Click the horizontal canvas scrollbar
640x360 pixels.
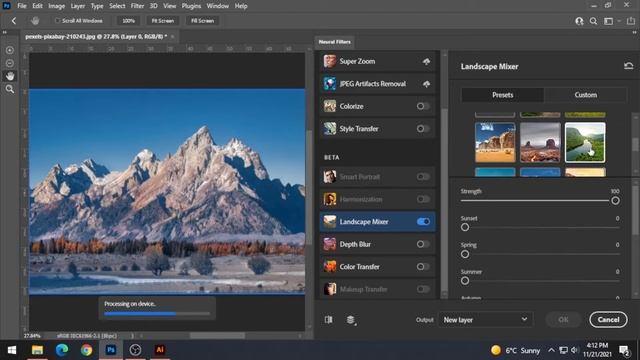(217, 336)
